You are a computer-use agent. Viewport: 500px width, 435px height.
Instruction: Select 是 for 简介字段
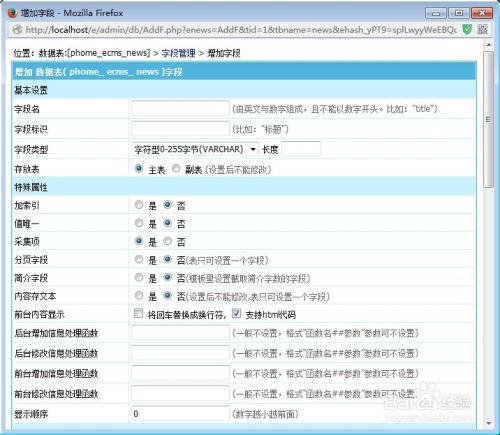point(139,277)
